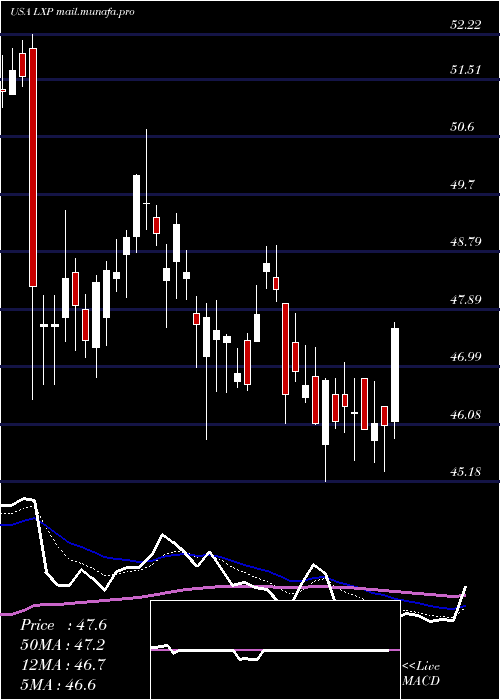Click the 49.7 price axis label
Viewport: 500px width, 700px height.
point(462,185)
